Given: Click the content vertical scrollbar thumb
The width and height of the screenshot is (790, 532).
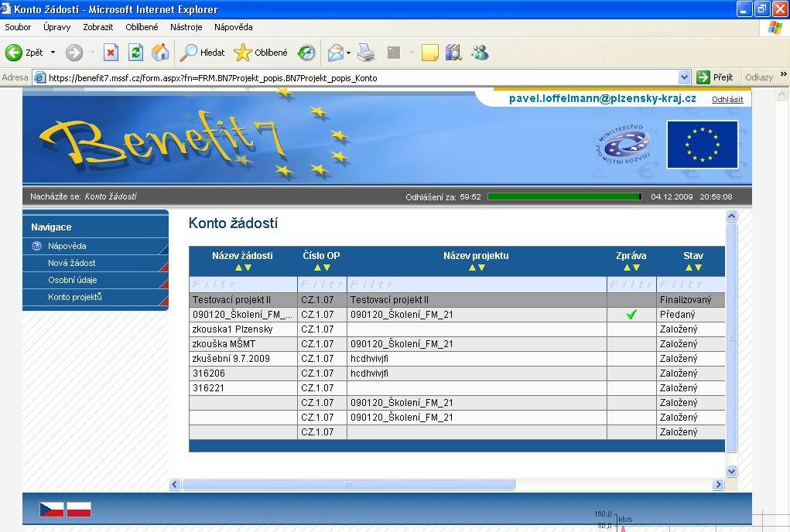Looking at the screenshot, I should [731, 338].
